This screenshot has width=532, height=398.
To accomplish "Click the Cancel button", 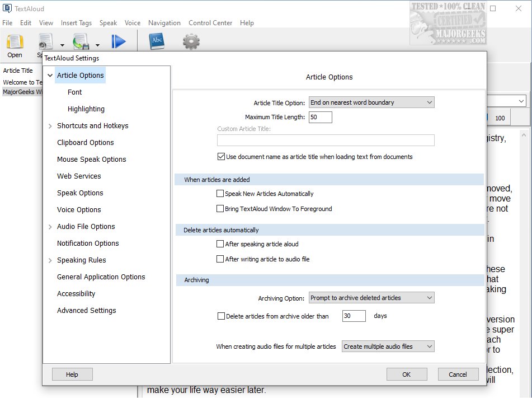I will pyautogui.click(x=458, y=374).
